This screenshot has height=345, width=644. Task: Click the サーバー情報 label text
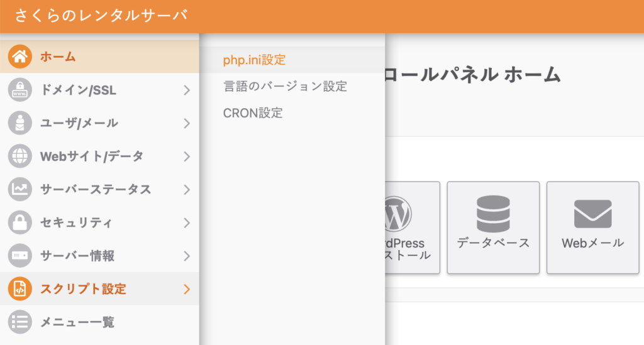(77, 256)
